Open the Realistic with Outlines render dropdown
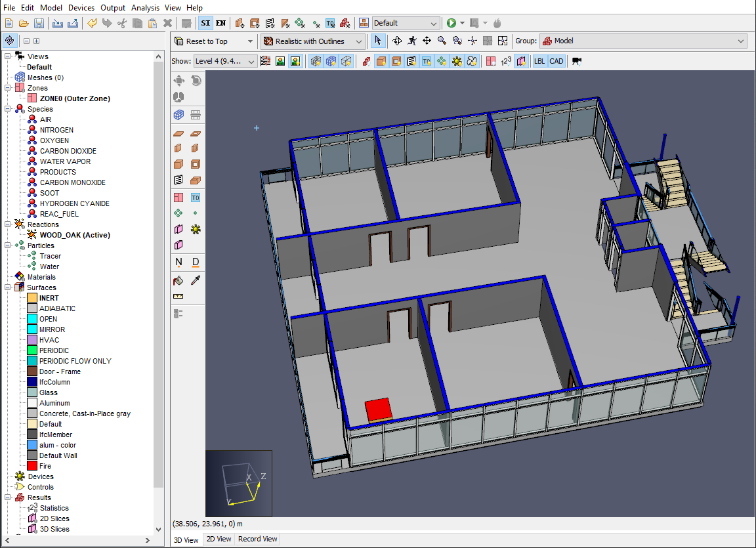The height and width of the screenshot is (548, 756). point(314,41)
